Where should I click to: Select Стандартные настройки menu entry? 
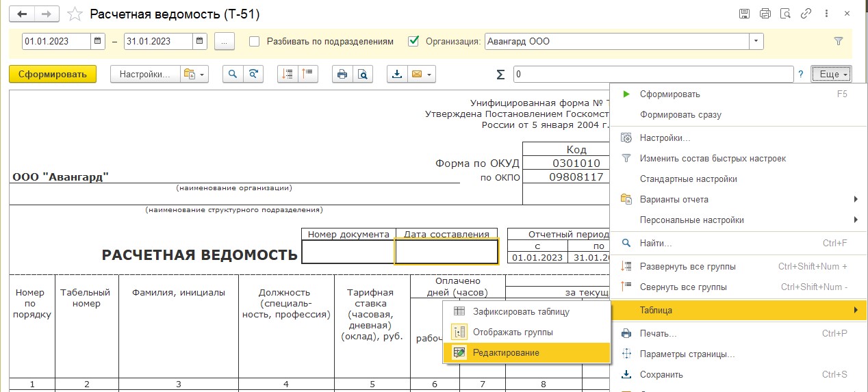pos(739,179)
